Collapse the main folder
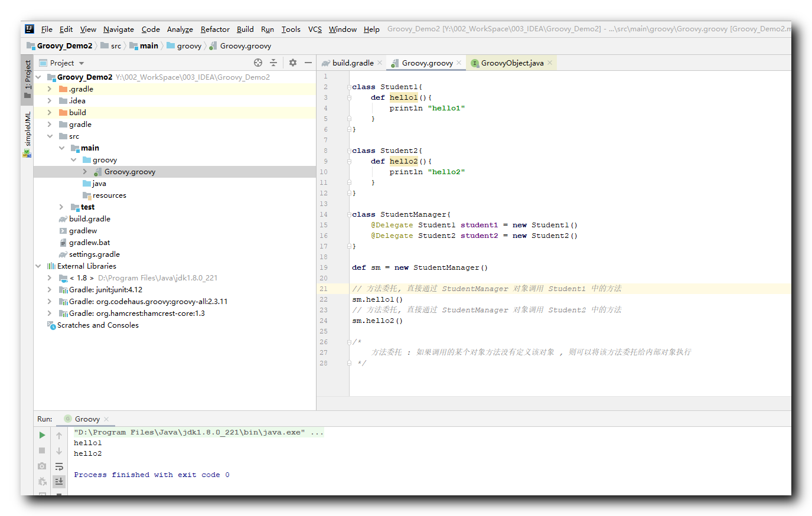 coord(61,148)
